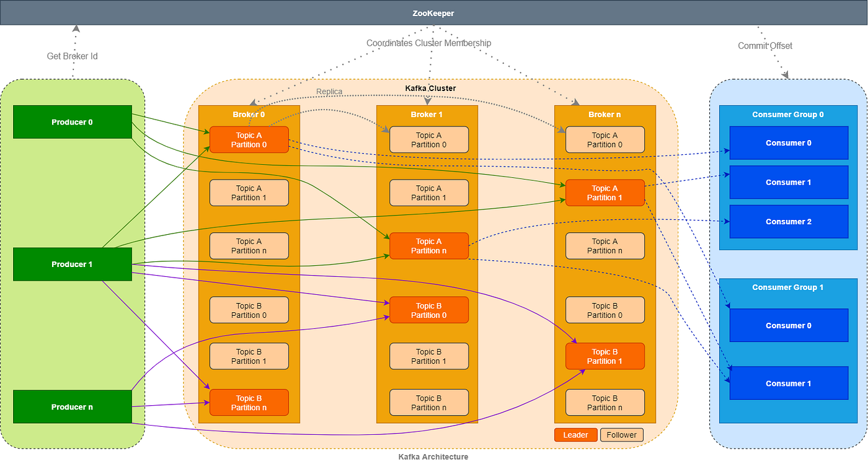Click Consumer 1 in Consumer Group 1
This screenshot has width=868, height=464.
(788, 383)
